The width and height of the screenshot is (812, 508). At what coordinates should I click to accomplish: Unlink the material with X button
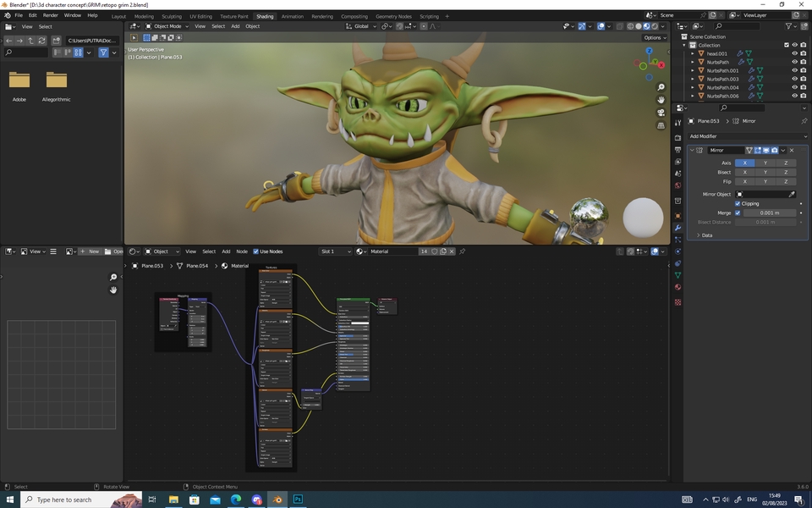452,251
